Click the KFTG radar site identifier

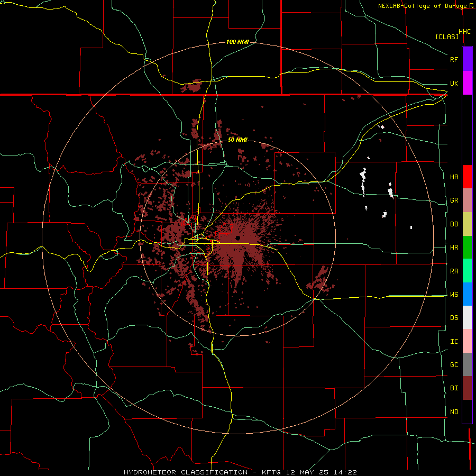click(271, 472)
